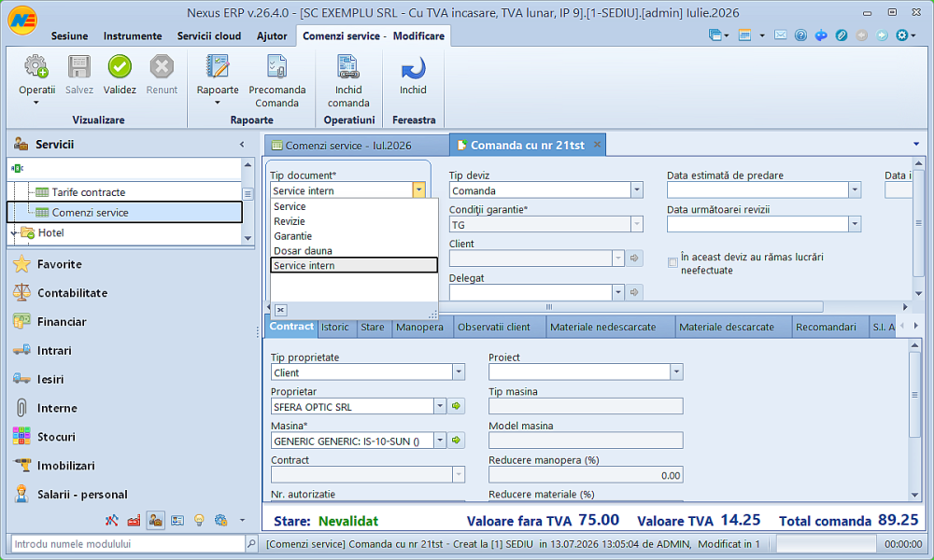Screen dimensions: 934x560
Task: Expand the Hotel tree node
Action: (x=14, y=232)
